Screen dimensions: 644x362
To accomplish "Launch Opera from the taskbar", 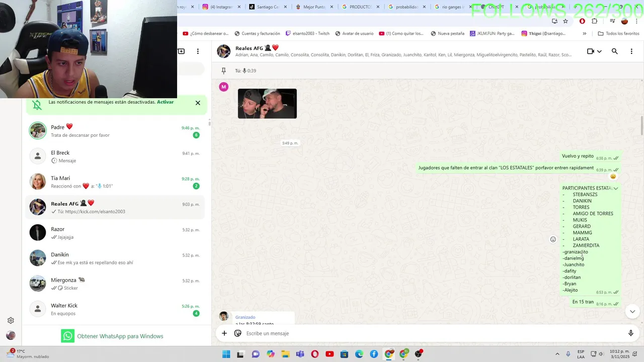I will tap(315, 354).
